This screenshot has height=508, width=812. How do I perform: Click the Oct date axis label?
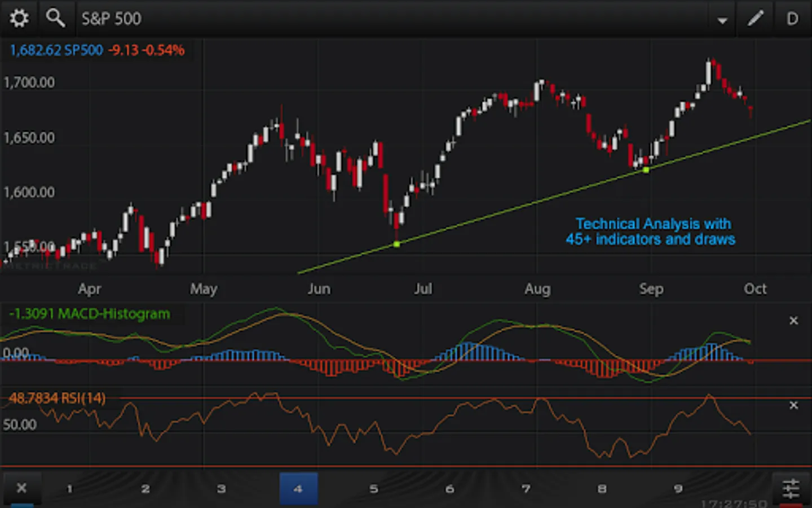point(755,289)
